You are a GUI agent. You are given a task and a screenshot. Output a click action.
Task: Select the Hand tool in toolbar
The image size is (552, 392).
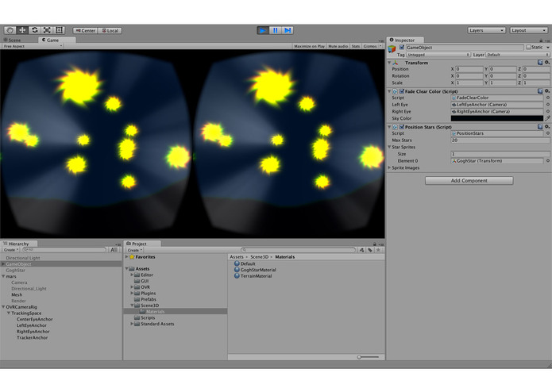tap(10, 30)
